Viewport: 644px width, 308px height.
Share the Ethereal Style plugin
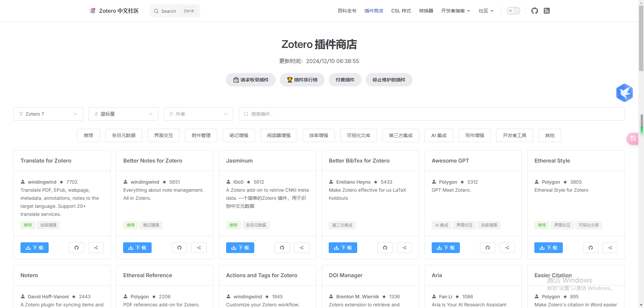click(610, 248)
